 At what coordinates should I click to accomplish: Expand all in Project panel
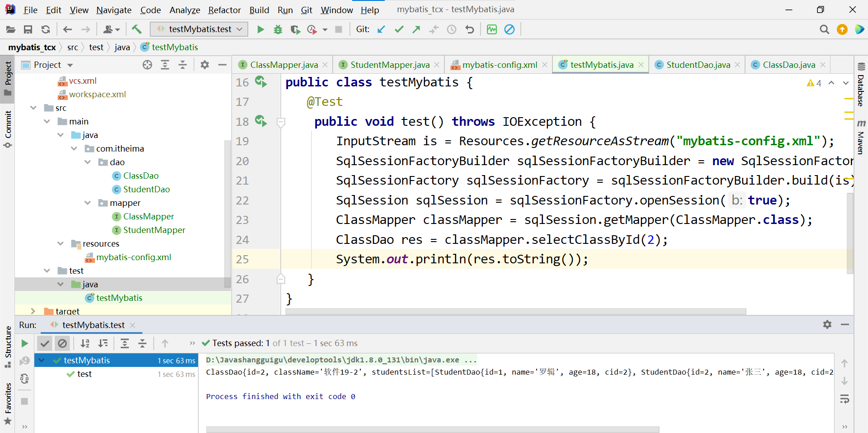coord(165,65)
